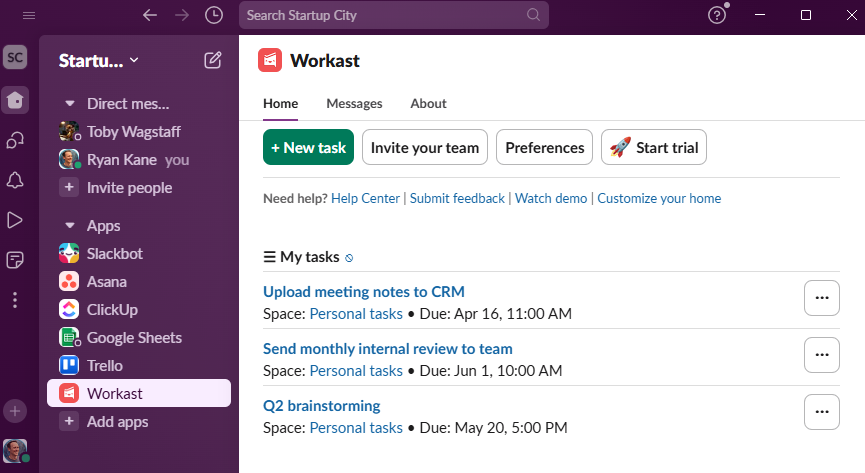Viewport: 865px width, 473px height.
Task: Open the Asana app in sidebar
Action: tap(106, 282)
